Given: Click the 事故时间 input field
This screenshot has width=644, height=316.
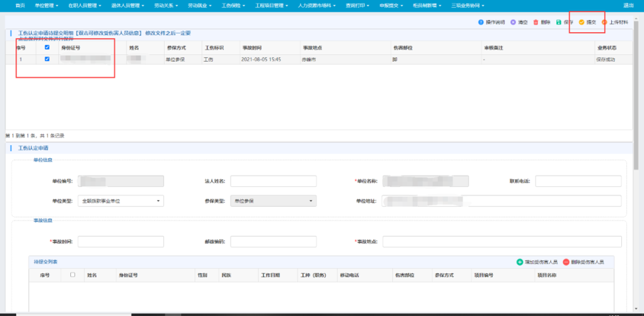Looking at the screenshot, I should [121, 242].
